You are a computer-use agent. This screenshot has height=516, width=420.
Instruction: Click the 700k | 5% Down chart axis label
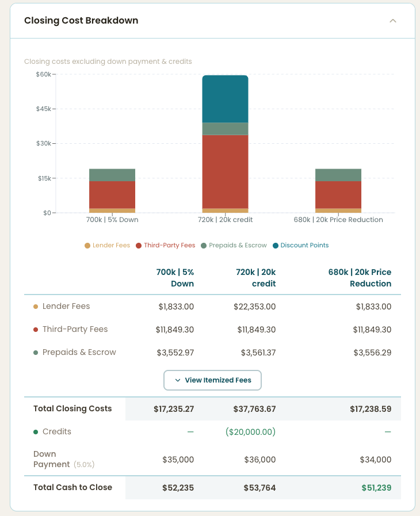(x=112, y=220)
